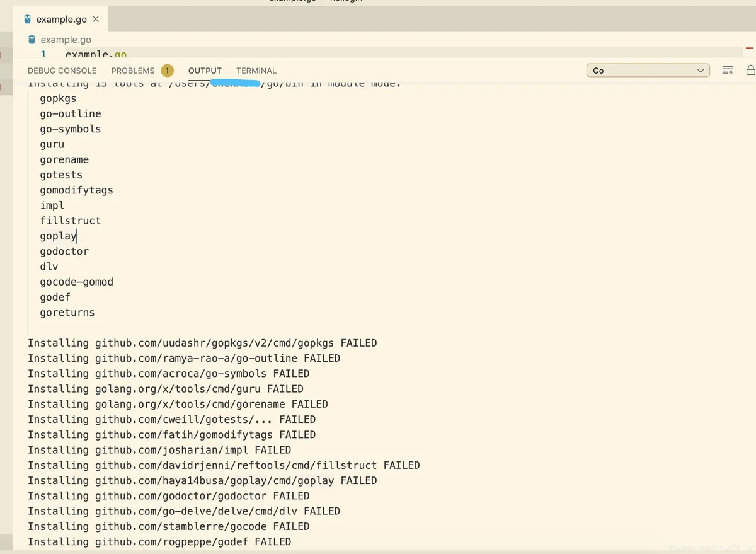The height and width of the screenshot is (554, 756).
Task: Click the rogpeppe/godef FAILED line
Action: pyautogui.click(x=159, y=541)
